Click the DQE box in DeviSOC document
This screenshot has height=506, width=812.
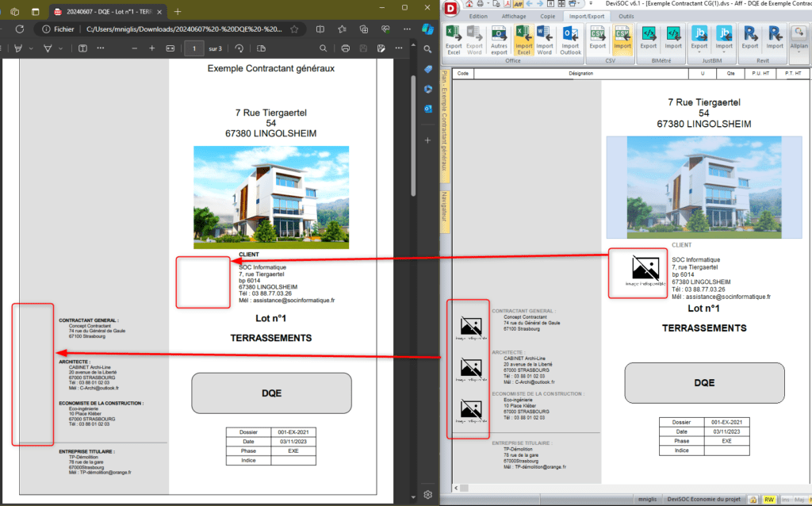[704, 383]
